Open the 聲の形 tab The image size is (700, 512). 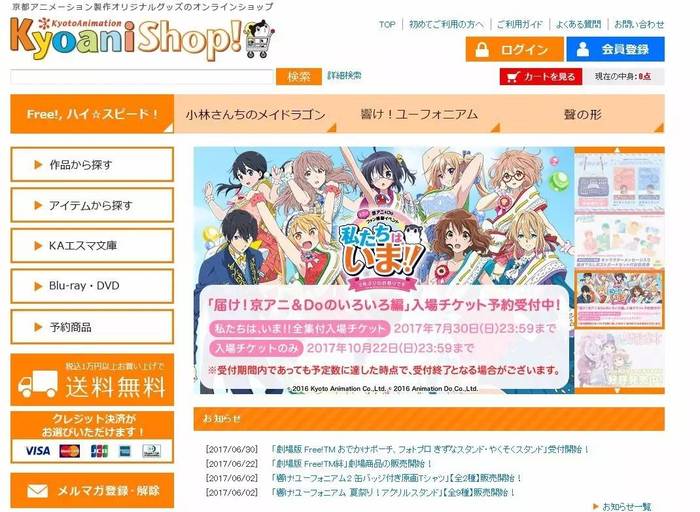click(583, 114)
